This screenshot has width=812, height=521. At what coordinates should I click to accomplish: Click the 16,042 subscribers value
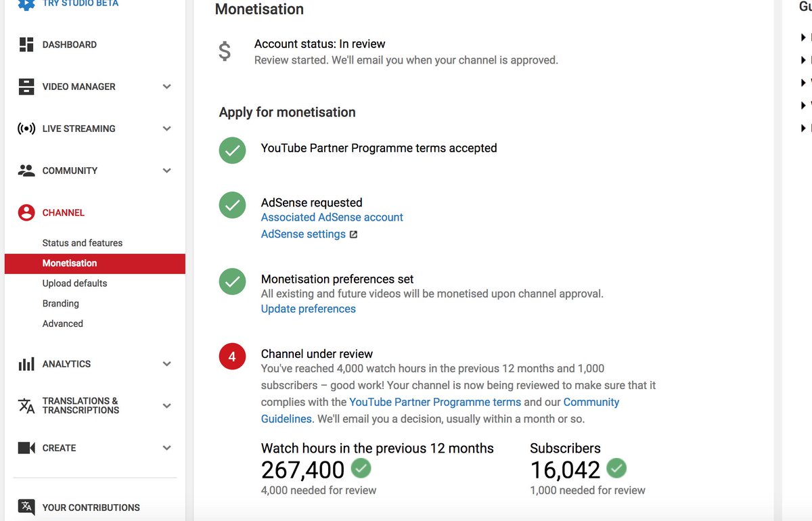tap(565, 470)
